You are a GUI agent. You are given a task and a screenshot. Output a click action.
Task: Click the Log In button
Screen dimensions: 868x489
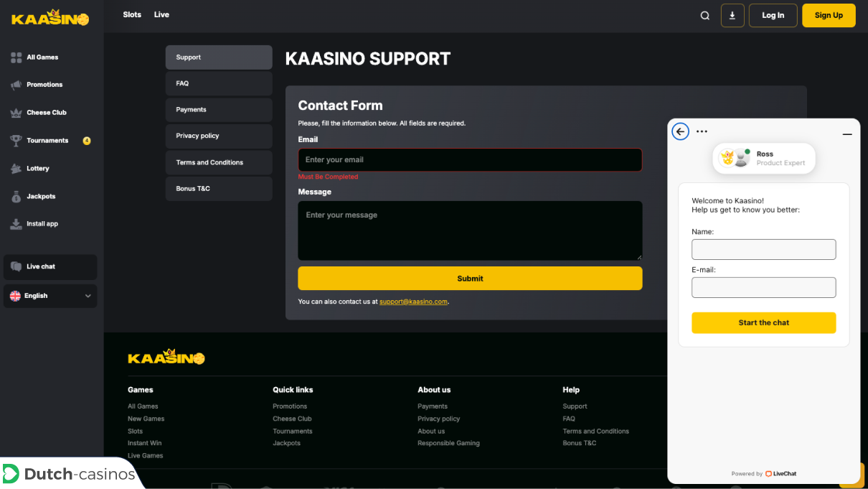point(773,15)
